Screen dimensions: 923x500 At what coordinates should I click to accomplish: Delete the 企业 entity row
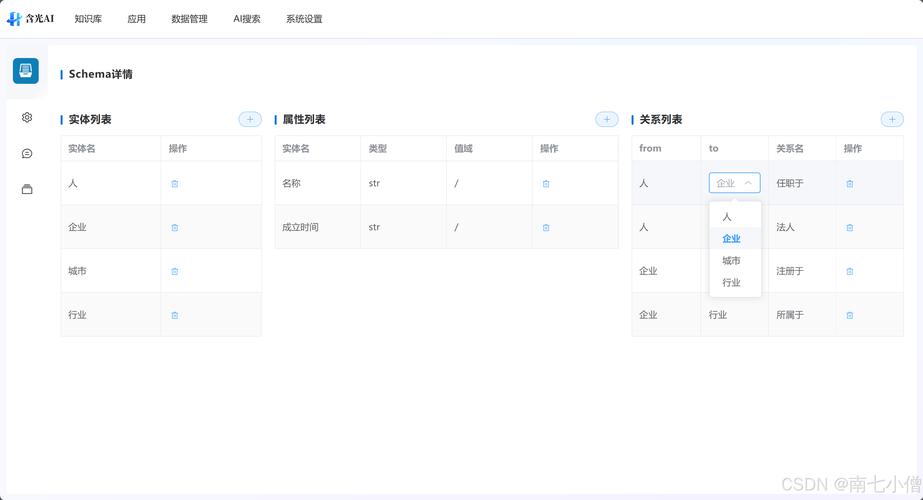pyautogui.click(x=175, y=227)
